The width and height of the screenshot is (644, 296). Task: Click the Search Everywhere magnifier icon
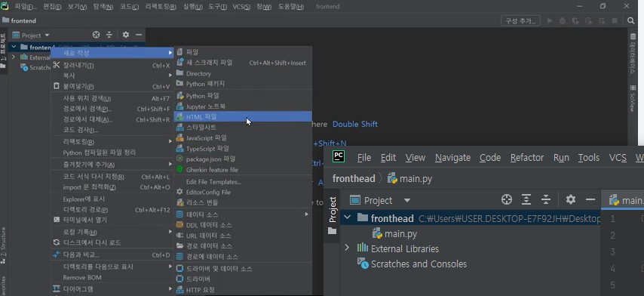point(631,20)
